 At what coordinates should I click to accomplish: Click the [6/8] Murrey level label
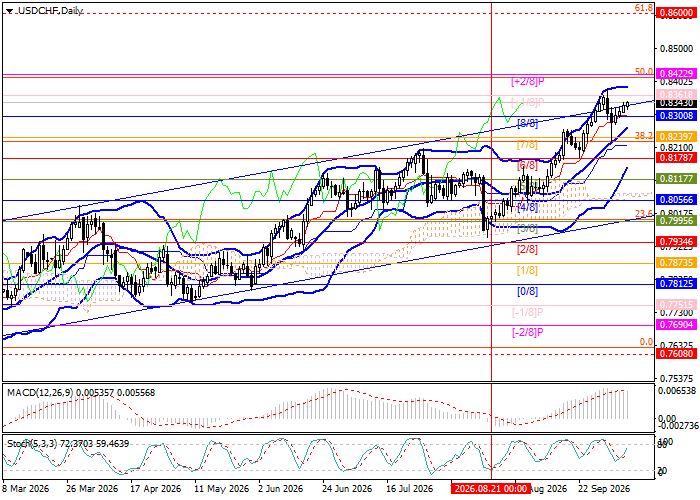(527, 166)
